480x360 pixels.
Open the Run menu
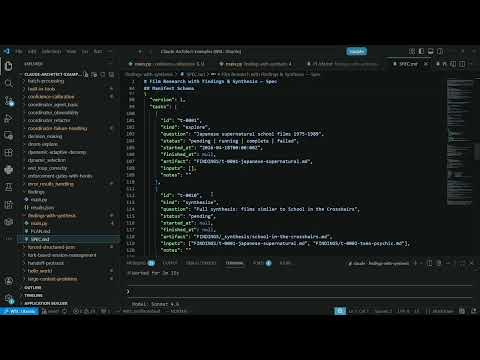point(98,51)
